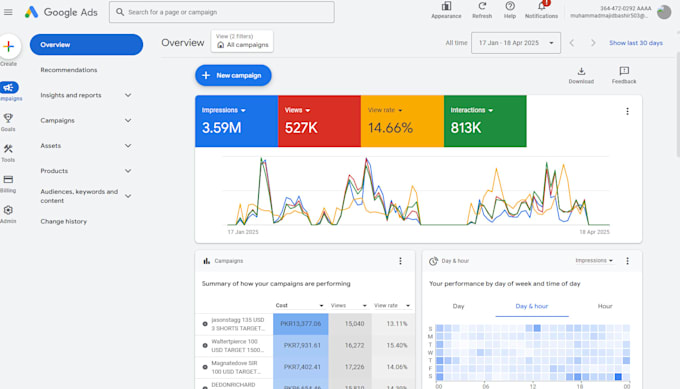The width and height of the screenshot is (680, 389).
Task: Open the View rate column dropdown in Campaigns table
Action: [x=392, y=305]
